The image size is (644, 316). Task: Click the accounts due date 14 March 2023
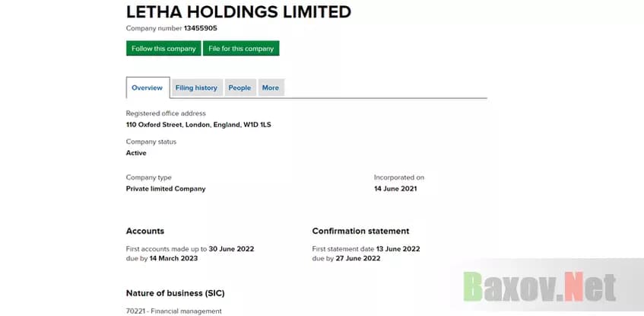[x=173, y=258]
